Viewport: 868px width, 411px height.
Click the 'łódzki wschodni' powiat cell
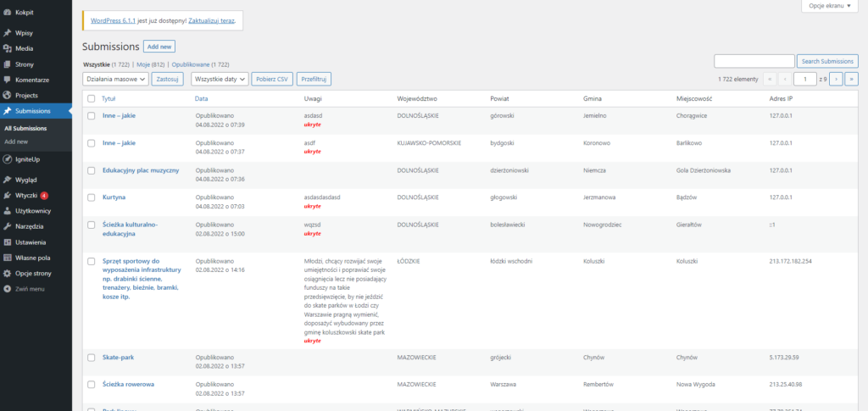point(511,260)
